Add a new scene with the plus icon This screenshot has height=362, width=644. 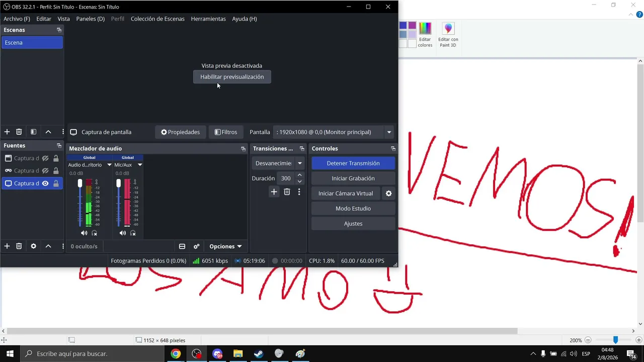(x=7, y=132)
